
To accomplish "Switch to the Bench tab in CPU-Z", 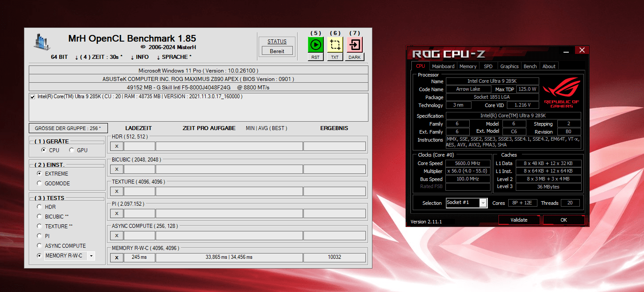I will pos(530,66).
